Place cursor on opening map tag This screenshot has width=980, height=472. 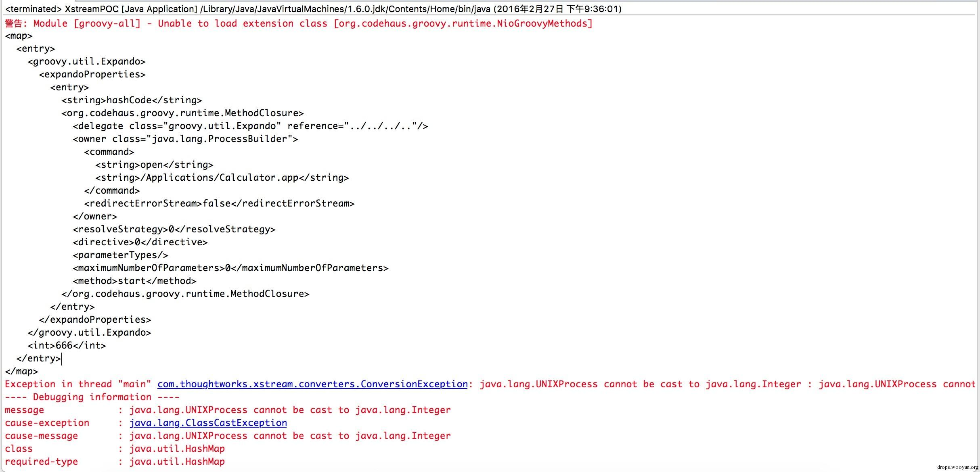[x=19, y=36]
